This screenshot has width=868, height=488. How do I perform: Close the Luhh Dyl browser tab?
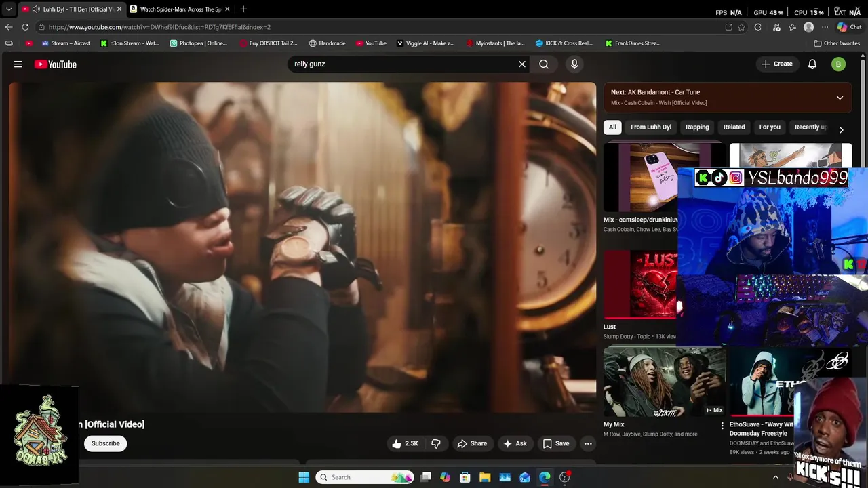pos(119,9)
